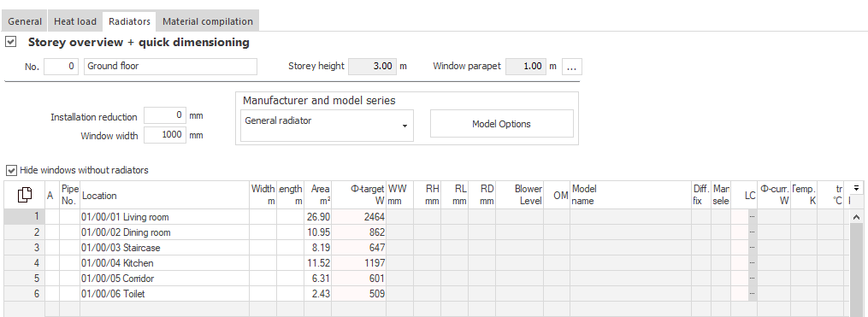868x317 pixels.
Task: Click the Living room area value 26.90
Action: click(x=318, y=217)
